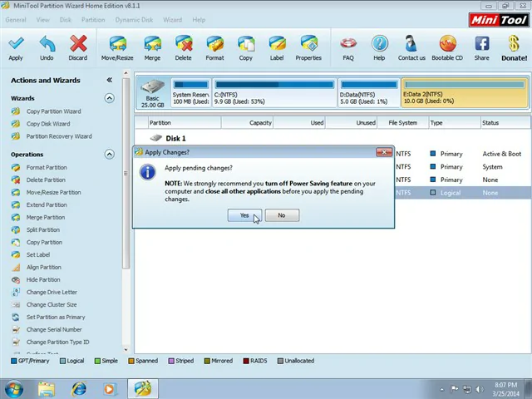Image resolution: width=532 pixels, height=399 pixels.
Task: Select the E:Data 2 partition block
Action: [464, 93]
